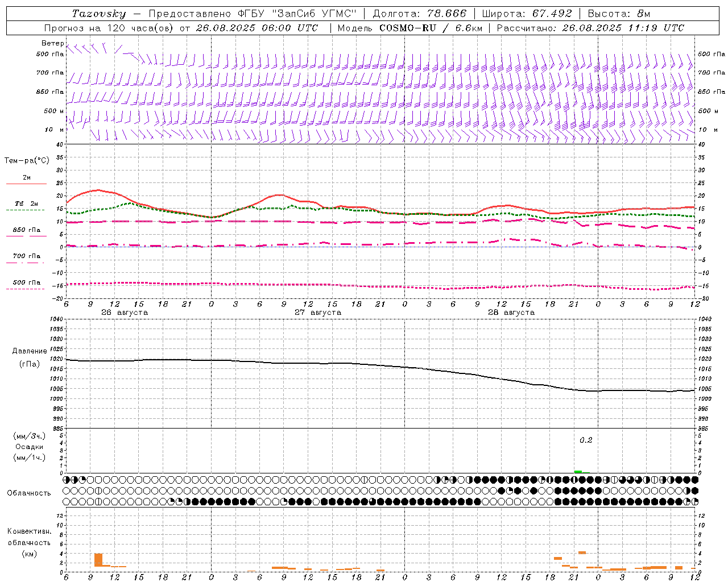This screenshot has height=582, width=728.
Task: Select the provider text 'Предоставлено ФГБУ "ЗапСиб УГМС"'
Action: click(252, 14)
